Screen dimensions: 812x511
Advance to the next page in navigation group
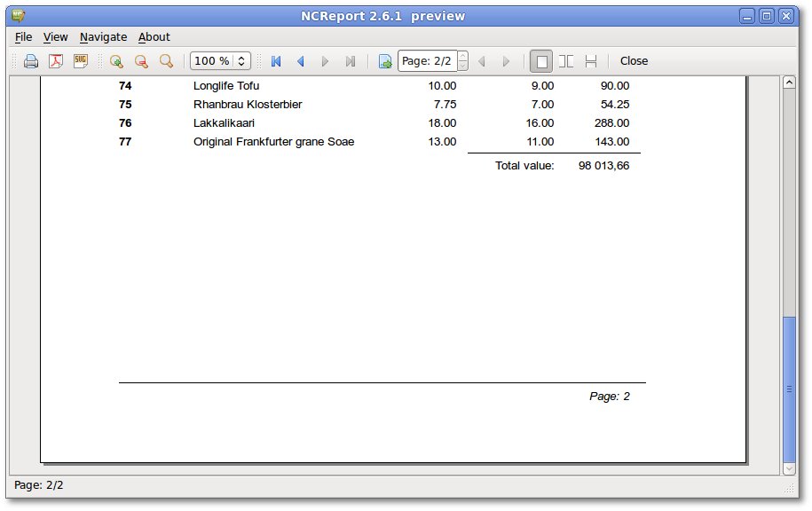click(x=325, y=61)
